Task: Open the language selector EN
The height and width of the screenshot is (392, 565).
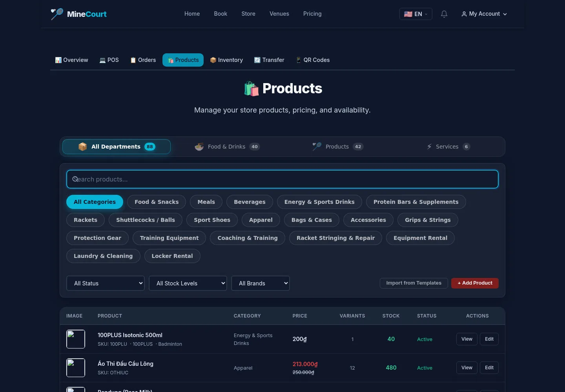Action: [x=416, y=14]
